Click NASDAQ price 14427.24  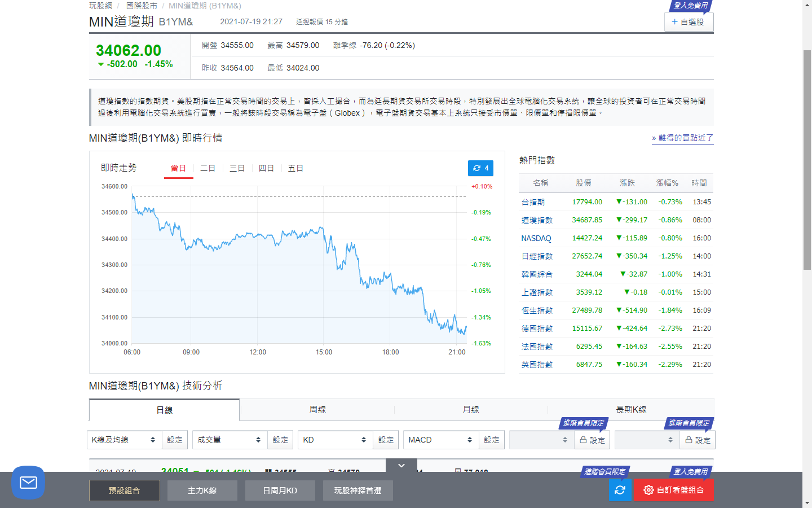coord(587,238)
